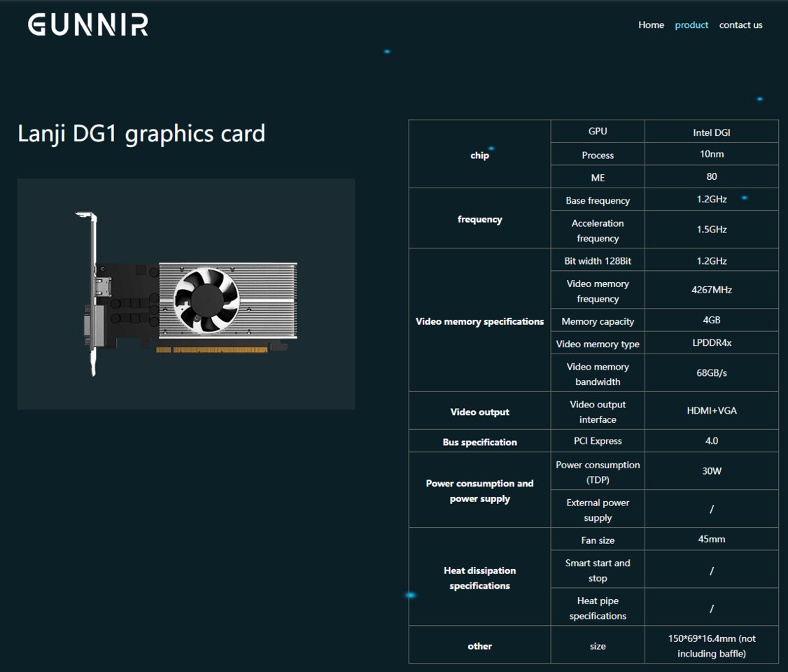The width and height of the screenshot is (788, 672).
Task: Click the 'Video memory bandwidth' label cell
Action: click(598, 373)
